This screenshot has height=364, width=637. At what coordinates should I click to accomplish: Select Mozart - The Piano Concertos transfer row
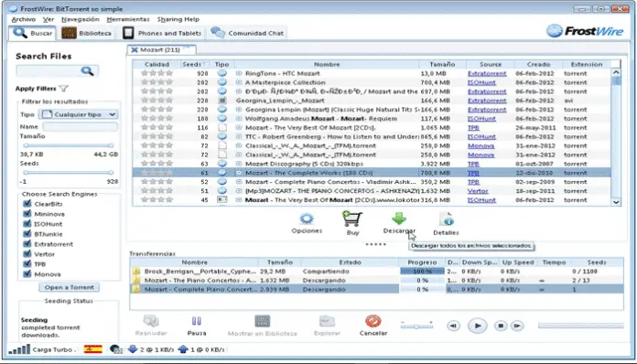pyautogui.click(x=376, y=281)
